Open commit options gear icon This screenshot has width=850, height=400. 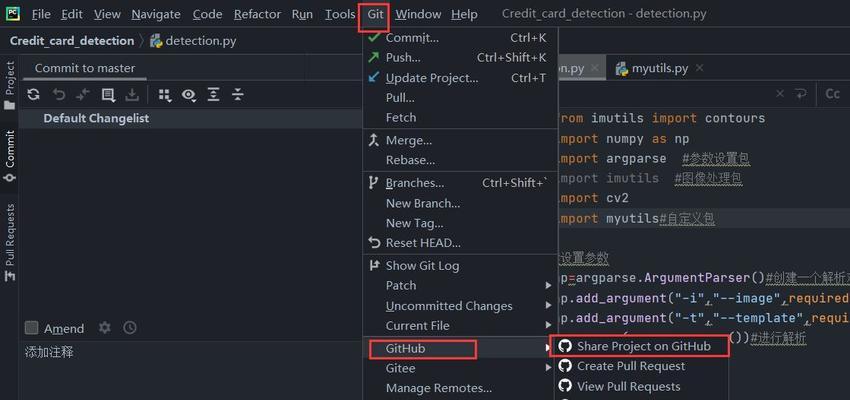tap(105, 328)
